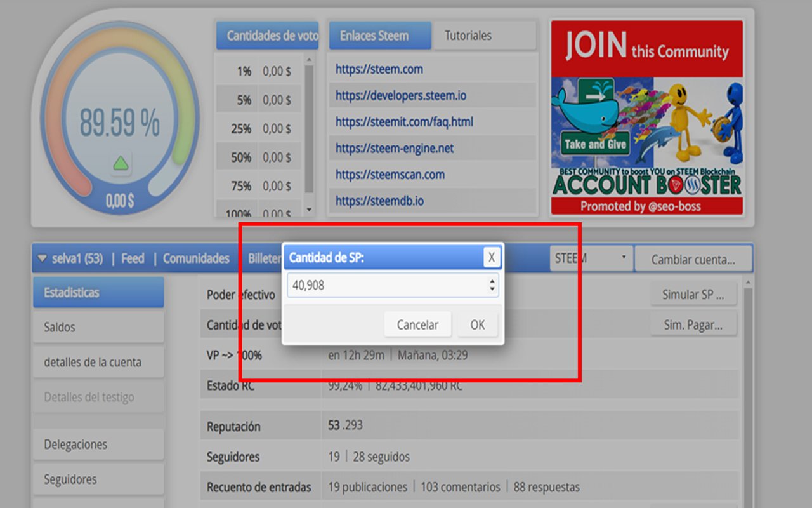Select the Delegaciones sidebar item
This screenshot has width=812, height=508.
click(98, 444)
